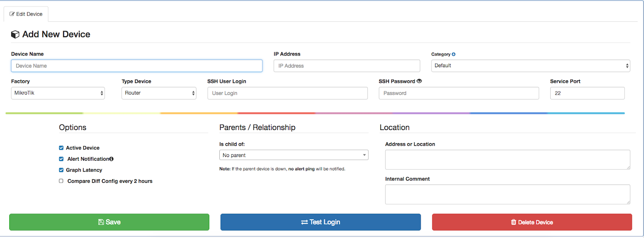This screenshot has width=644, height=238.
Task: Click the swap arrows icon on Test Login
Action: click(304, 222)
